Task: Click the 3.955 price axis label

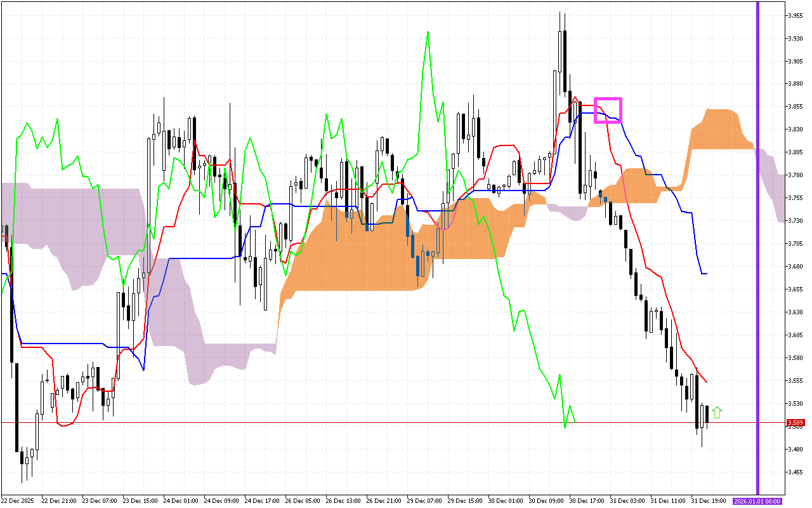Action: [x=794, y=15]
